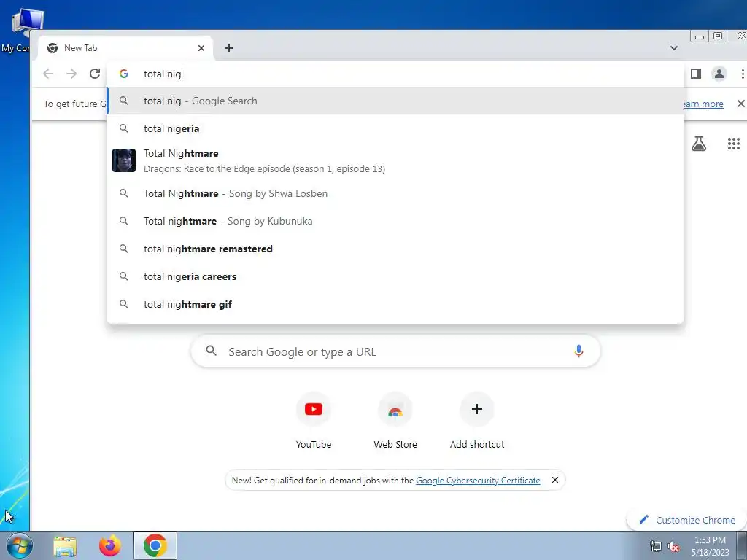
Task: Click the Total Nightmare episode thumbnail
Action: (x=124, y=160)
